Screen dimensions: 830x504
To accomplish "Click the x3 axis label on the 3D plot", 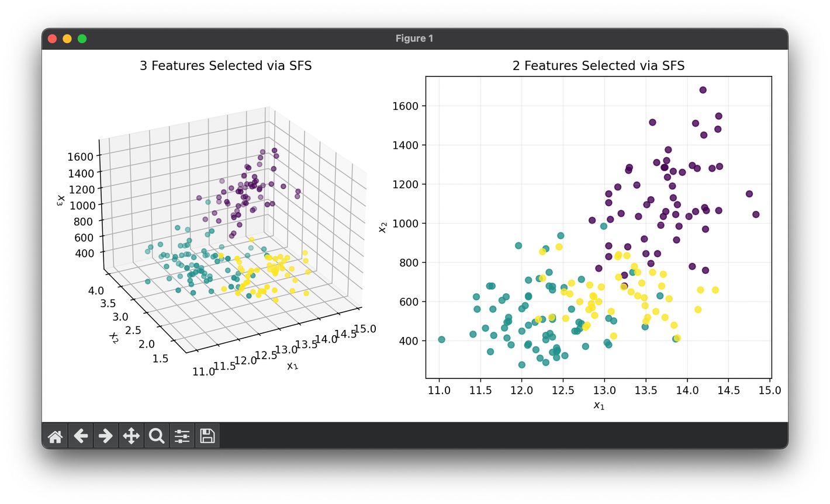I will coord(60,200).
